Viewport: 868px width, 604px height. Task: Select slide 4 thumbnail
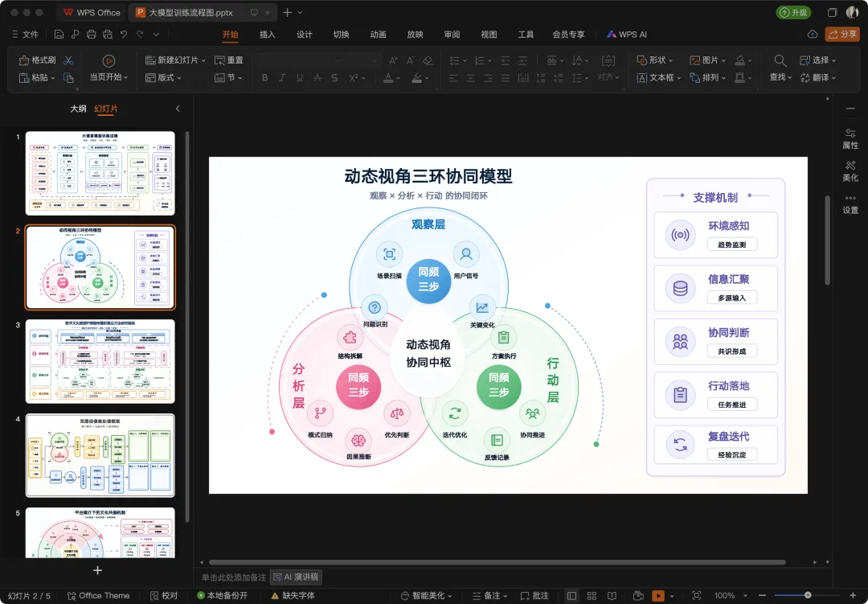100,455
